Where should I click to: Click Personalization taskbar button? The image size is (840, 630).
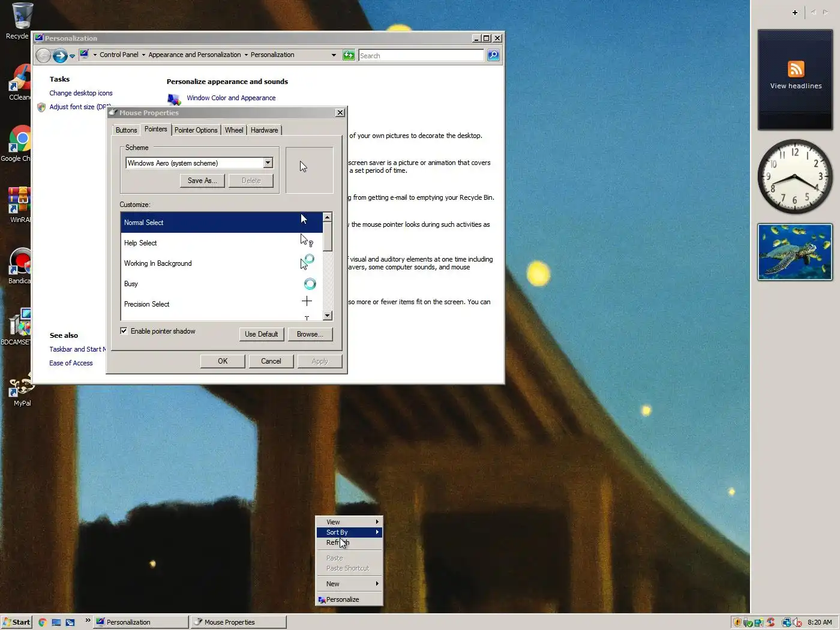coord(141,622)
